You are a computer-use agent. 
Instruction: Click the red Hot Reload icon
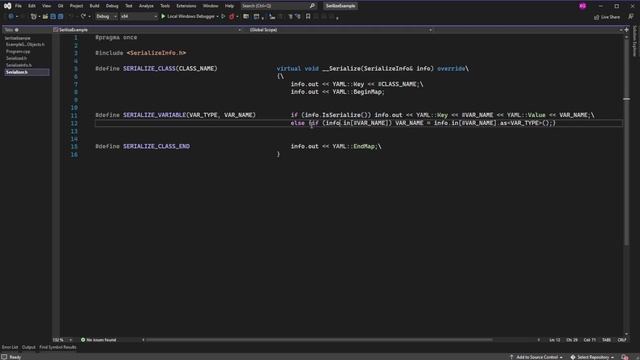coord(232,17)
